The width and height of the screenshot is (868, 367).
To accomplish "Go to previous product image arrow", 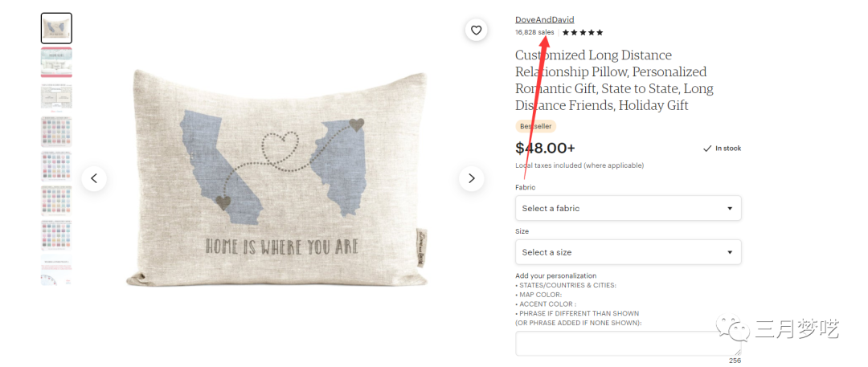I will point(94,178).
